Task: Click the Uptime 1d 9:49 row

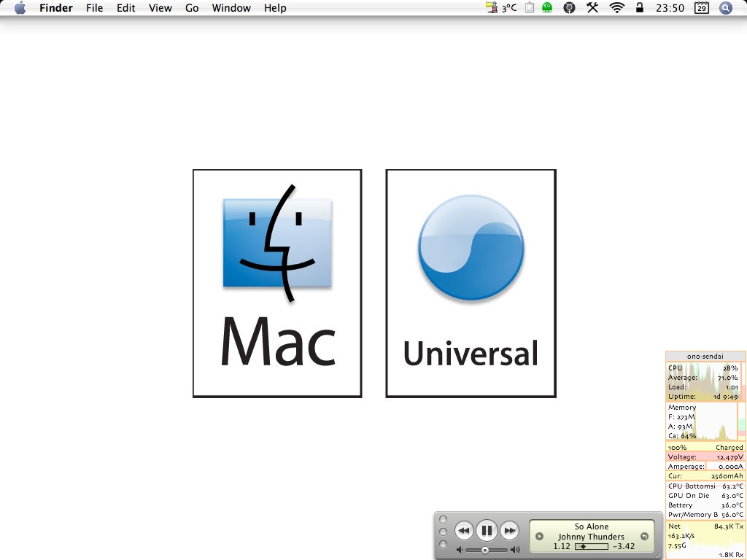Action: 703,397
